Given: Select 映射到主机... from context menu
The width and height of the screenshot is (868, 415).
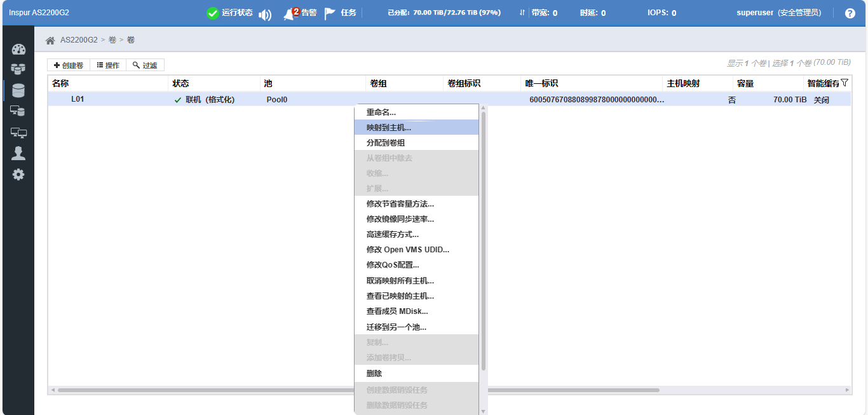Looking at the screenshot, I should point(389,128).
